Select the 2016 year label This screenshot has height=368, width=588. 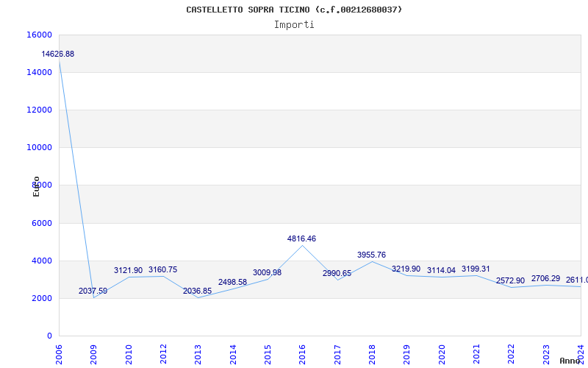tap(302, 354)
